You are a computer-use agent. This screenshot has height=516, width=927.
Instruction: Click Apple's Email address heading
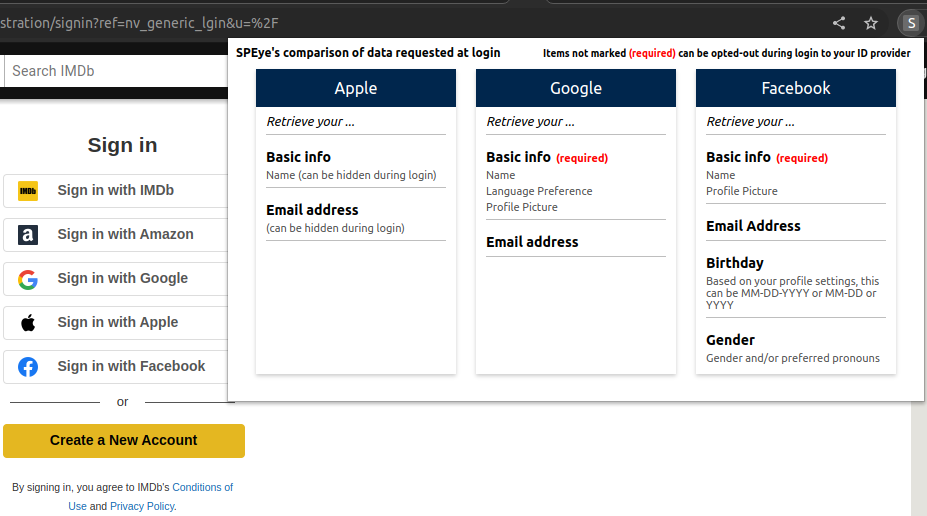pyautogui.click(x=312, y=210)
